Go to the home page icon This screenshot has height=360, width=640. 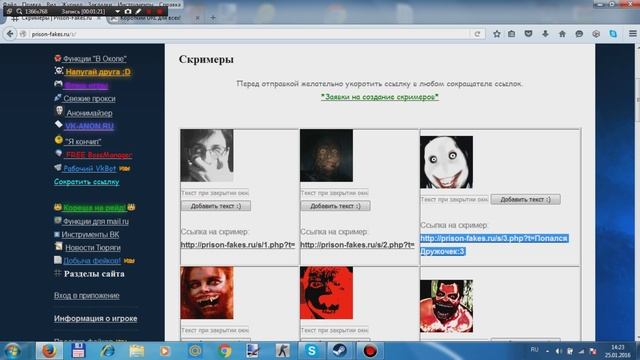(562, 34)
